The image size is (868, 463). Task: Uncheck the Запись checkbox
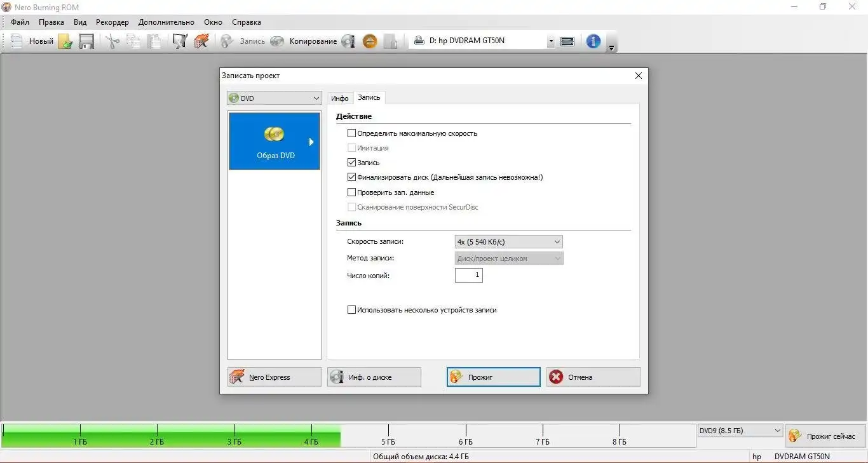(351, 163)
